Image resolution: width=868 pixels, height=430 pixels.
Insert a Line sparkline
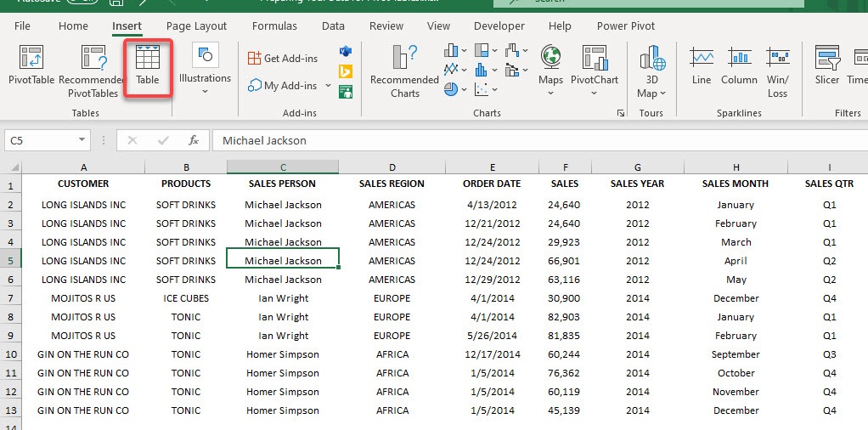click(702, 65)
